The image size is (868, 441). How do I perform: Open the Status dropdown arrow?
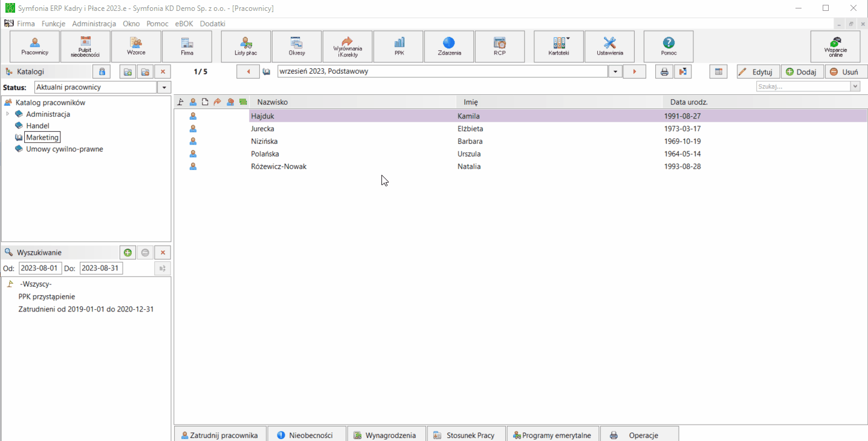[164, 87]
